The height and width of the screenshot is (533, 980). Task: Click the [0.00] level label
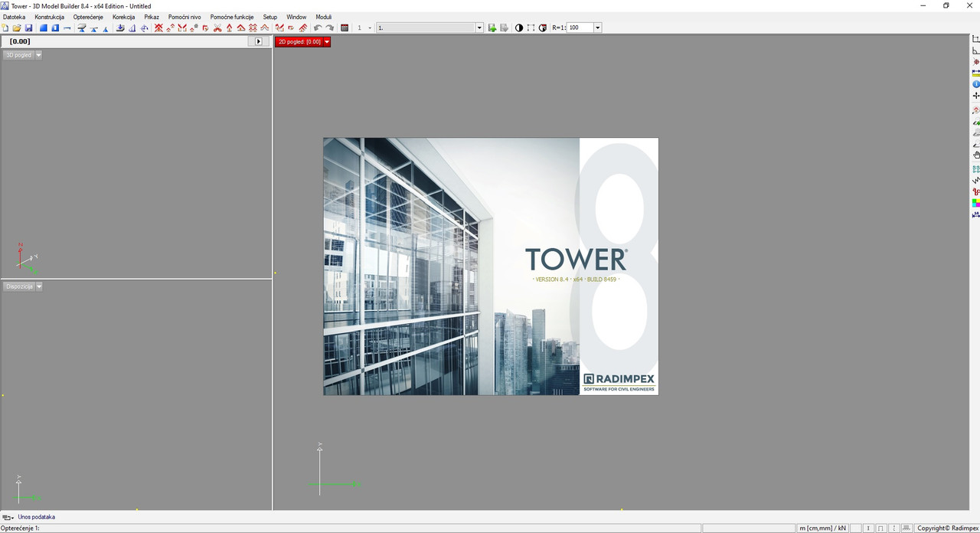click(20, 41)
